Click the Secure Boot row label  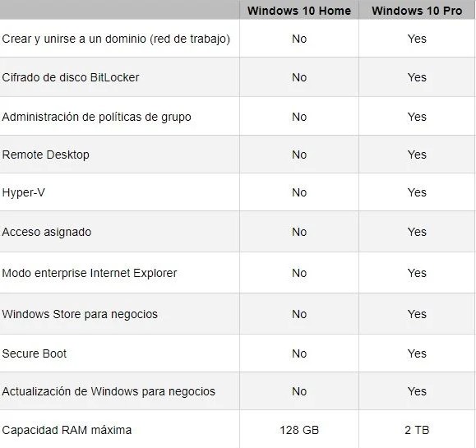[x=34, y=353]
